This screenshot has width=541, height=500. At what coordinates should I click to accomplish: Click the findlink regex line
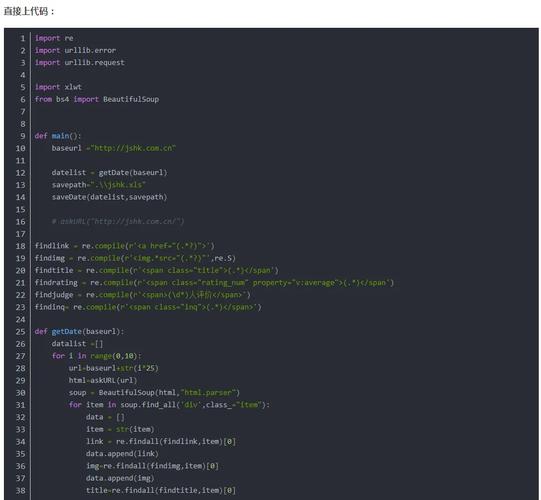coord(124,246)
